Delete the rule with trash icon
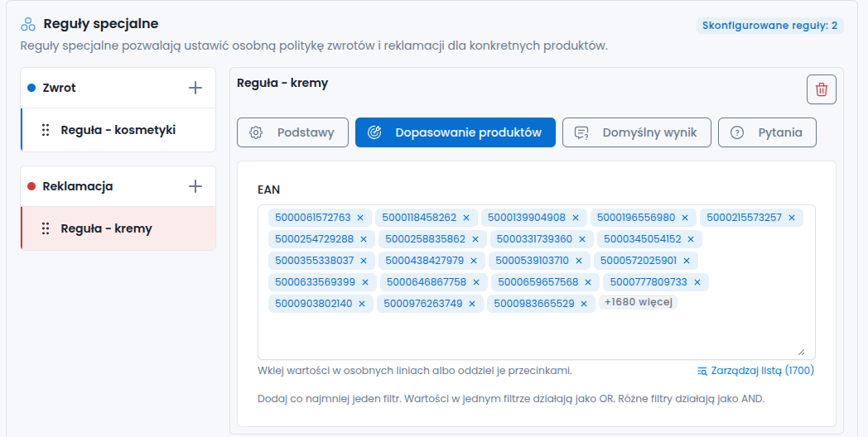The width and height of the screenshot is (868, 437). coord(822,89)
